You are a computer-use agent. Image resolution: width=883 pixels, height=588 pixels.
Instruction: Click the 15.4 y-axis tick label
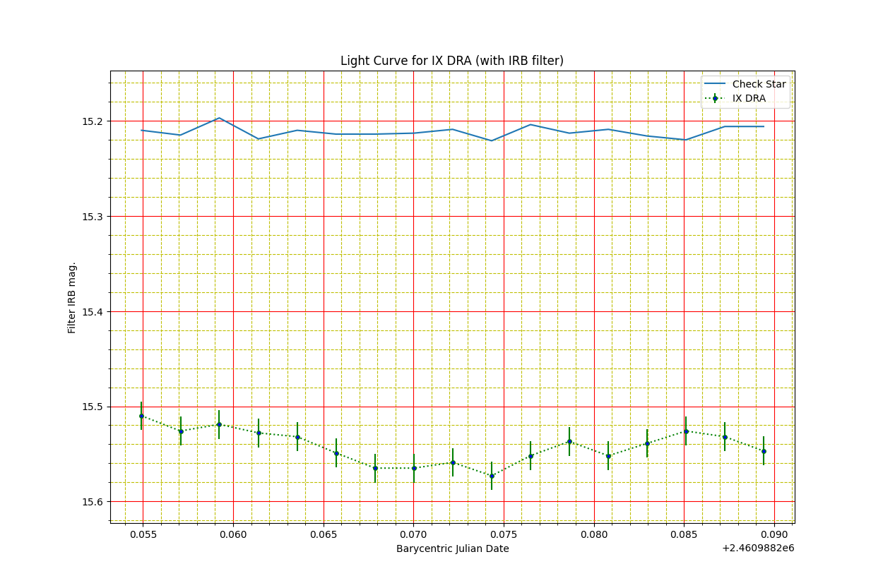tap(93, 312)
